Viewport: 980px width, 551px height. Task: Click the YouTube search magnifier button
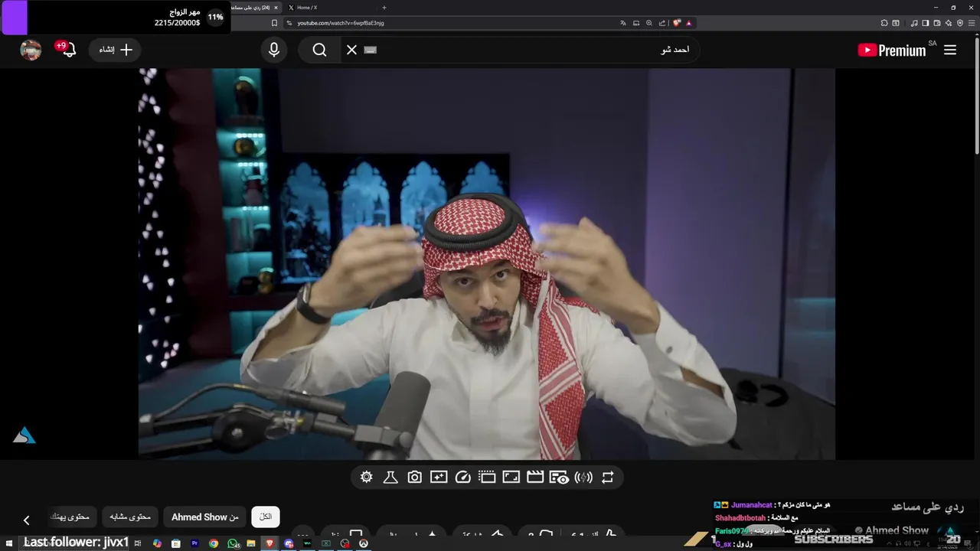point(320,50)
